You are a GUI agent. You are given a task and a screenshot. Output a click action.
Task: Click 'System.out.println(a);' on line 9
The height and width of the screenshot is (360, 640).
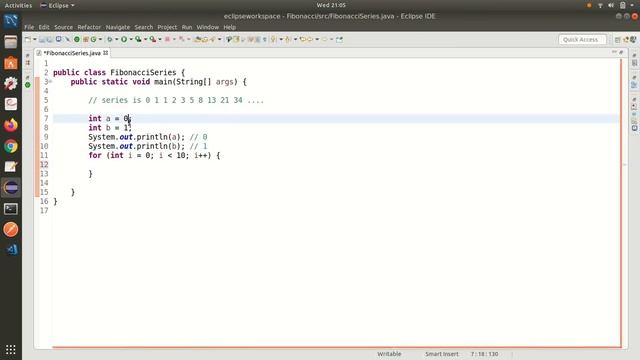click(136, 137)
